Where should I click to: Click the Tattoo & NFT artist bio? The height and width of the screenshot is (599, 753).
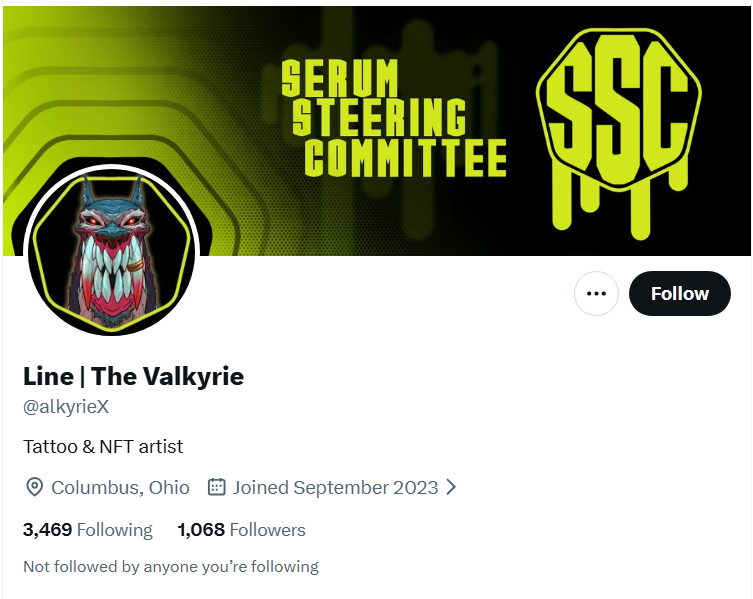103,447
